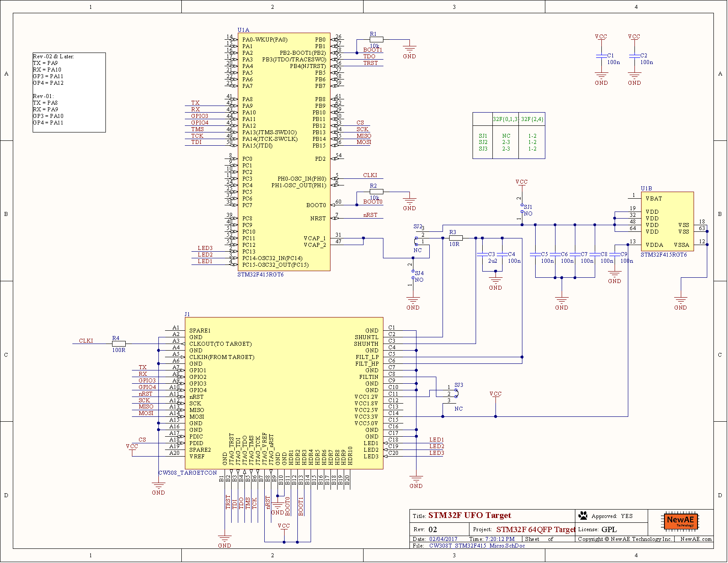Select the R1 10k resistor symbol

[376, 40]
